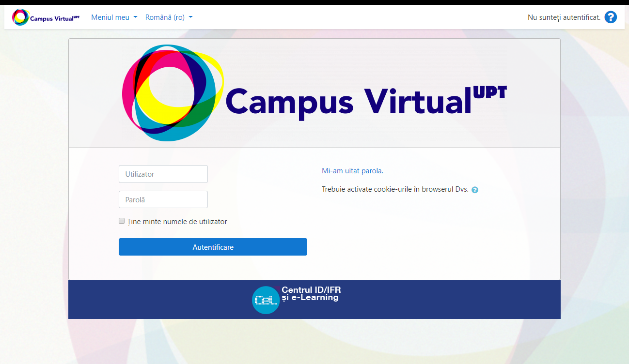Open the Campus Virtual logo in navbar
This screenshot has height=364, width=629.
point(46,17)
